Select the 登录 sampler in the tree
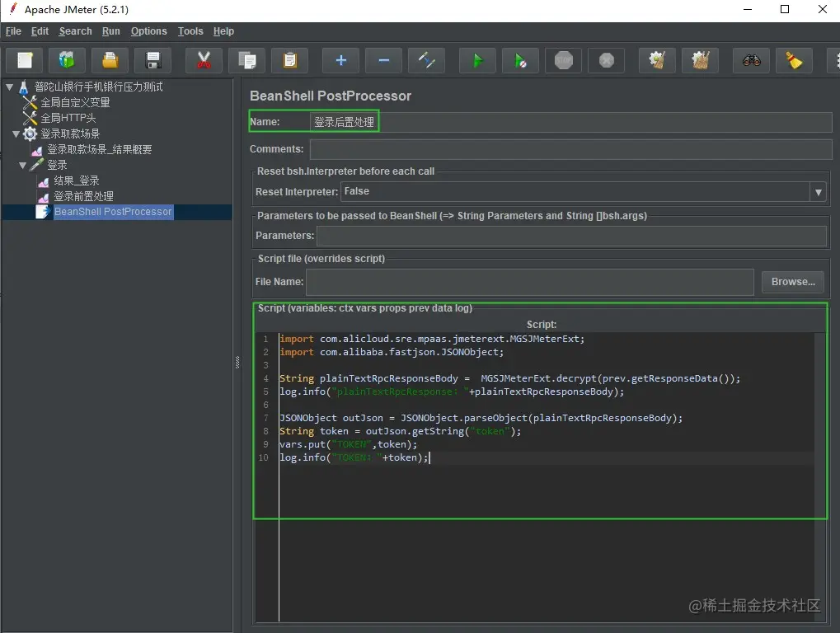The height and width of the screenshot is (633, 840). (57, 165)
